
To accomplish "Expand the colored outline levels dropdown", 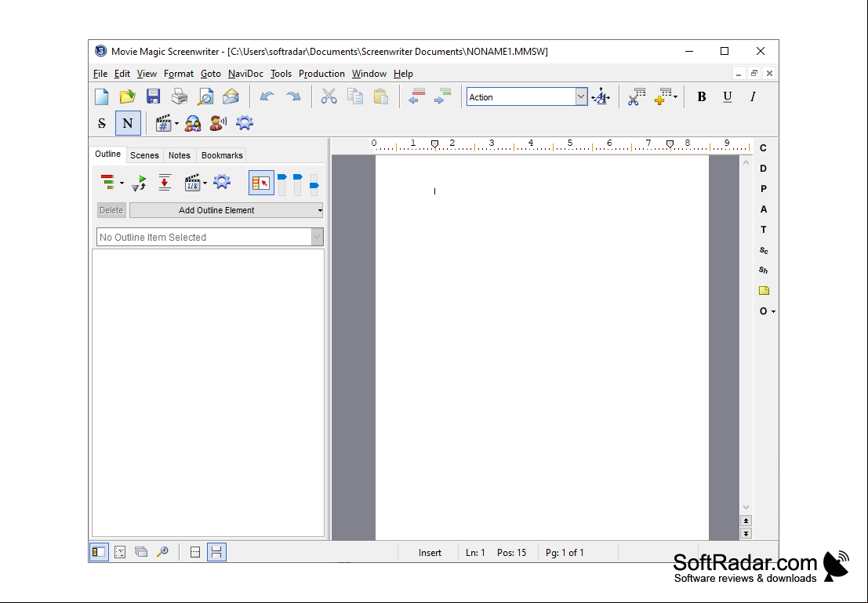I will pos(122,183).
